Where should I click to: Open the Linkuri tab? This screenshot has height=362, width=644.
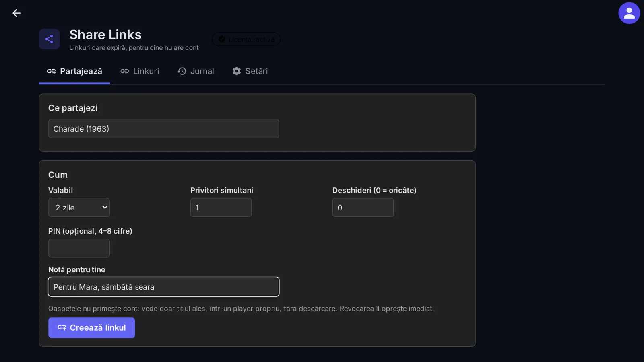click(140, 71)
